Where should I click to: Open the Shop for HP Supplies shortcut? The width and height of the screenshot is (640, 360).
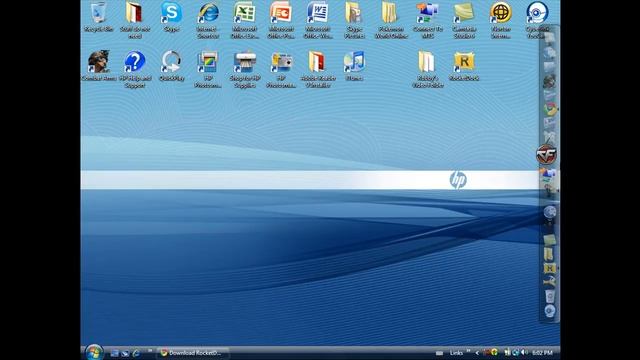(x=244, y=69)
